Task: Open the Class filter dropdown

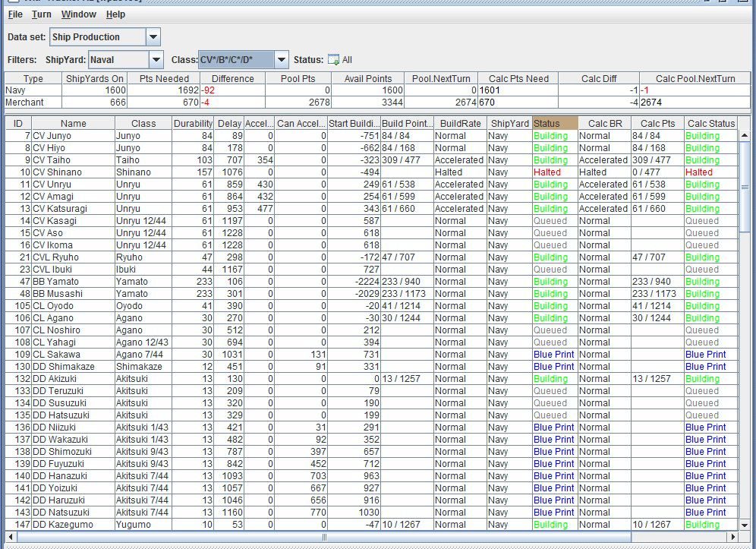Action: point(282,60)
